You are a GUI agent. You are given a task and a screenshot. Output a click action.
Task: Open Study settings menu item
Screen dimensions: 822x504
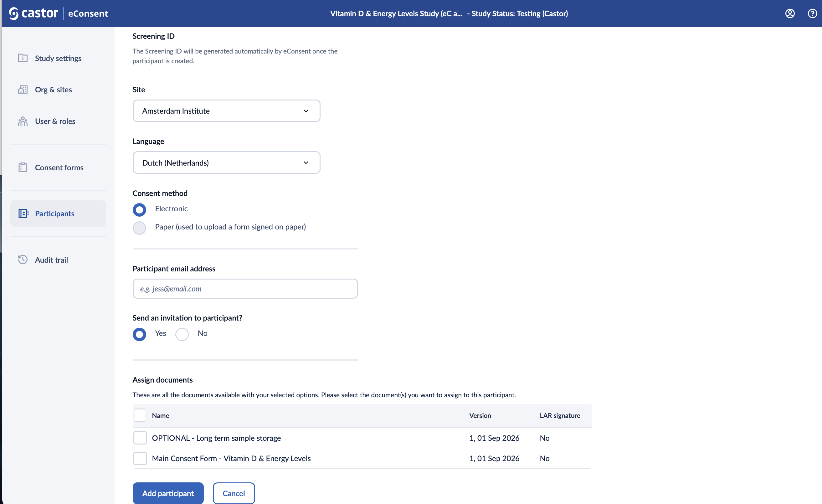pyautogui.click(x=58, y=58)
